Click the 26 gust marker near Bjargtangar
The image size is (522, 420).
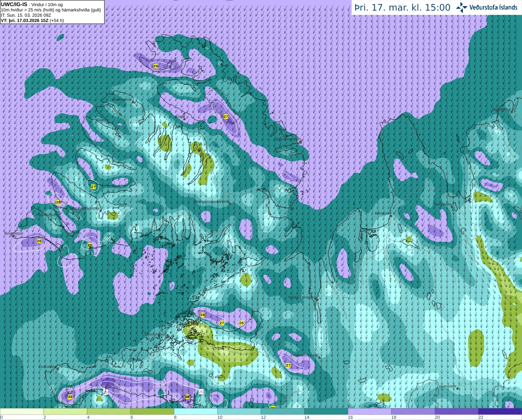coord(39,241)
